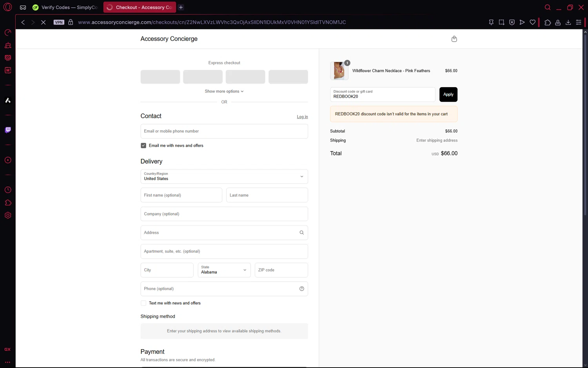588x368 pixels.
Task: Click the Accessory Concierge store title
Action: [169, 39]
